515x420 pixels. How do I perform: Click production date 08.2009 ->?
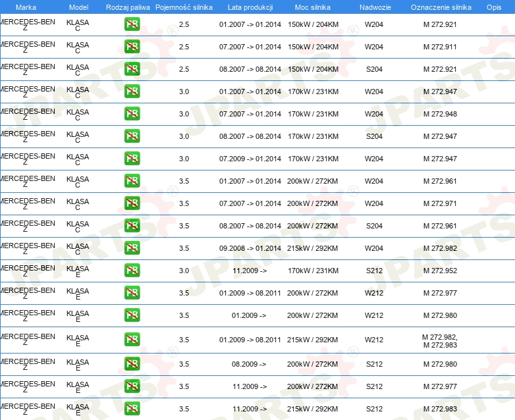point(249,364)
